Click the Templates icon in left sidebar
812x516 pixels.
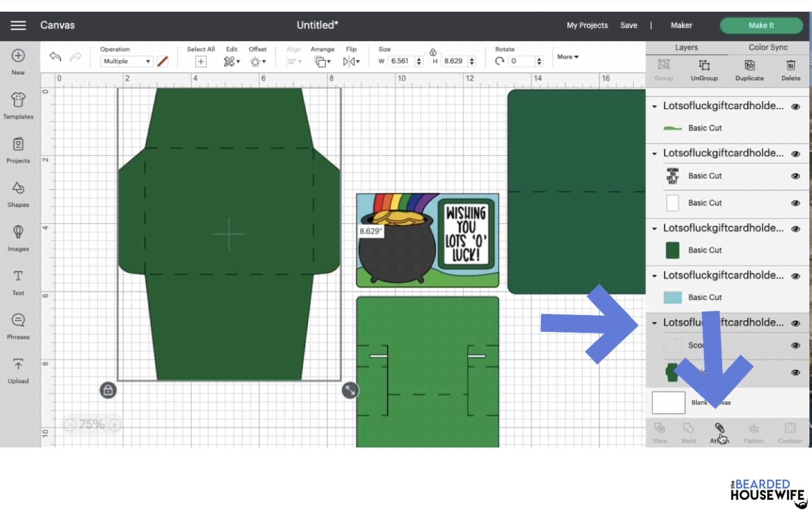[18, 106]
